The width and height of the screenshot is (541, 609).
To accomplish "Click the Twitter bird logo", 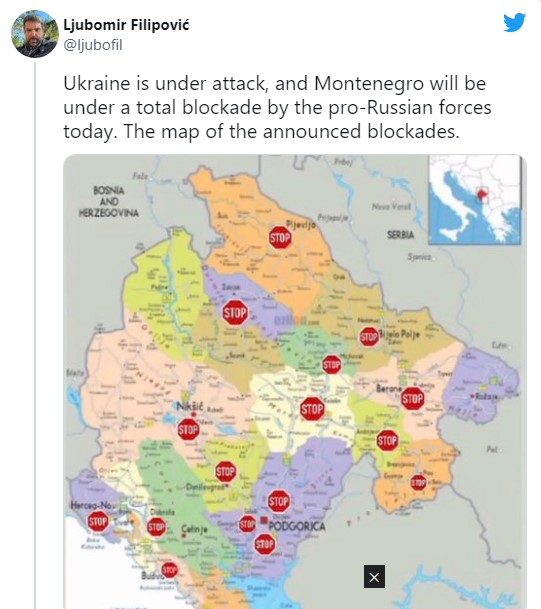I will [x=515, y=23].
